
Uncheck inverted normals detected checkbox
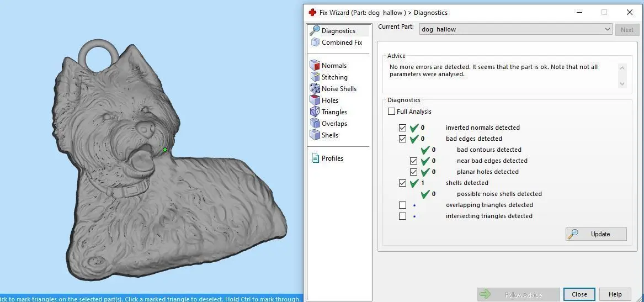402,128
